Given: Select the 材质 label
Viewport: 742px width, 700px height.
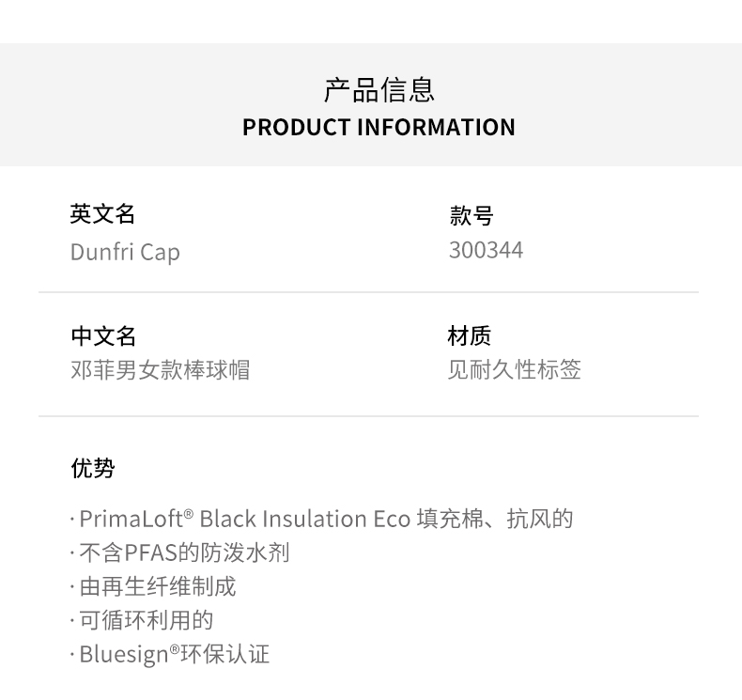Looking at the screenshot, I should pyautogui.click(x=469, y=335).
